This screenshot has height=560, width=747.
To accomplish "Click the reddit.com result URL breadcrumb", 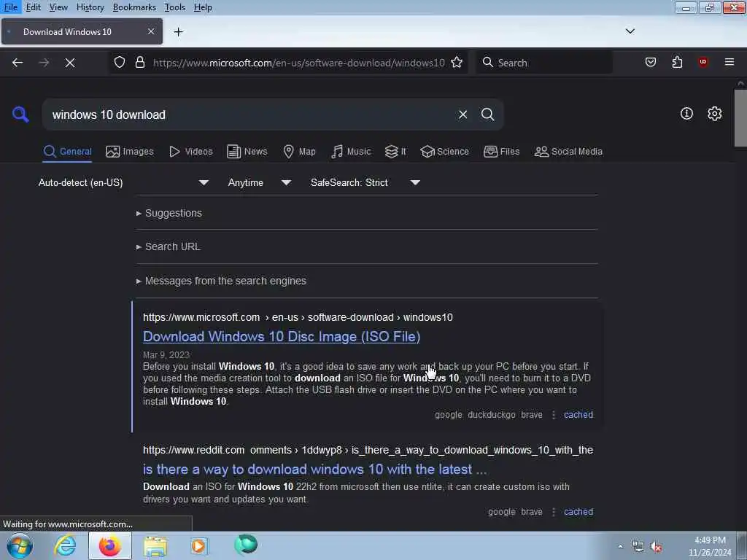I will (368, 450).
